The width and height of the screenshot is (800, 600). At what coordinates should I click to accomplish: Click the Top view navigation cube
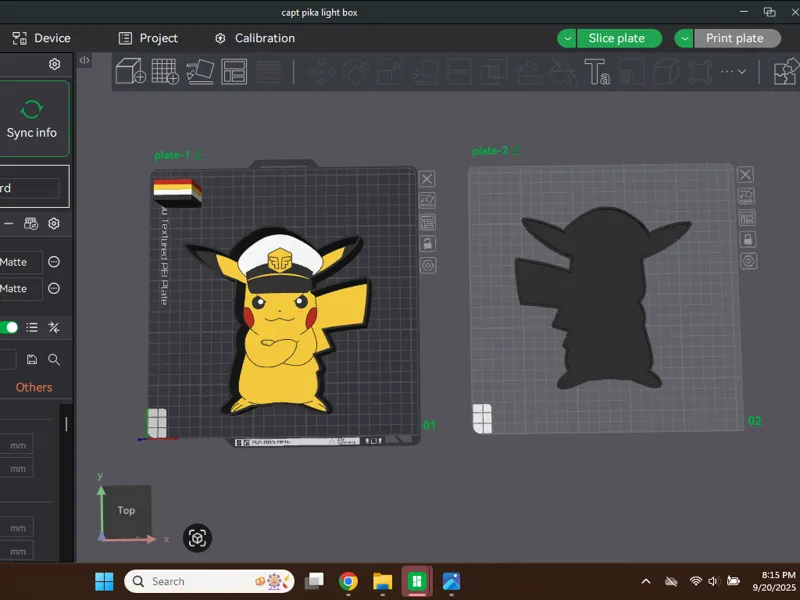[126, 511]
